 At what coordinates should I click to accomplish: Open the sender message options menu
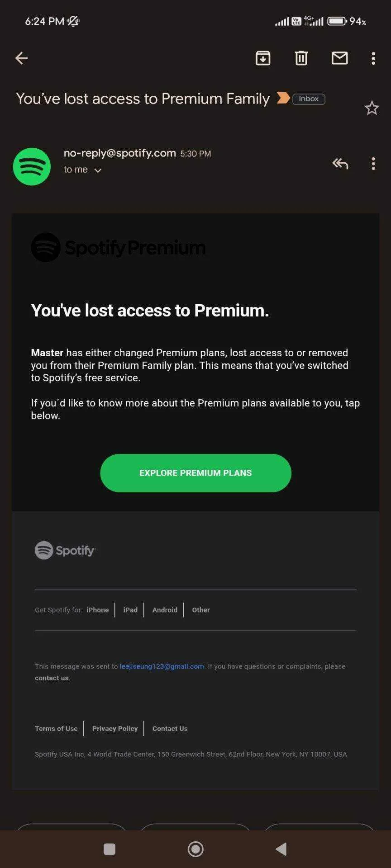(x=373, y=164)
